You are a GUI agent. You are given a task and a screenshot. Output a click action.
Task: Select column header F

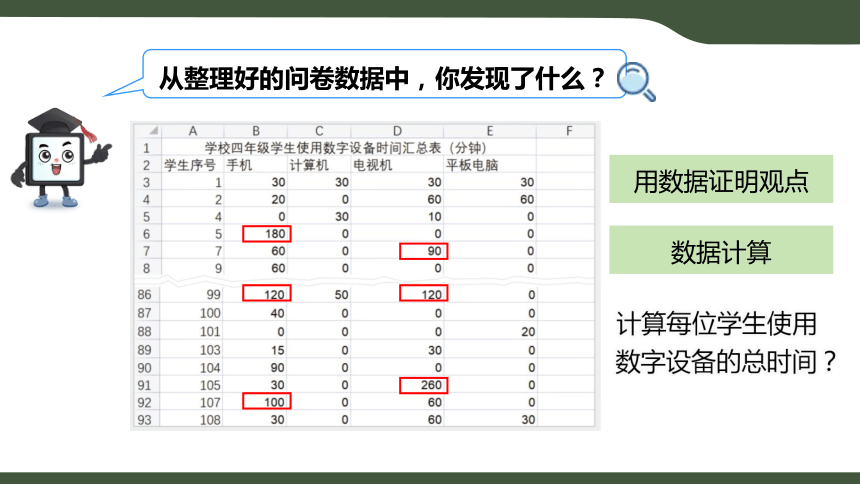coord(569,131)
